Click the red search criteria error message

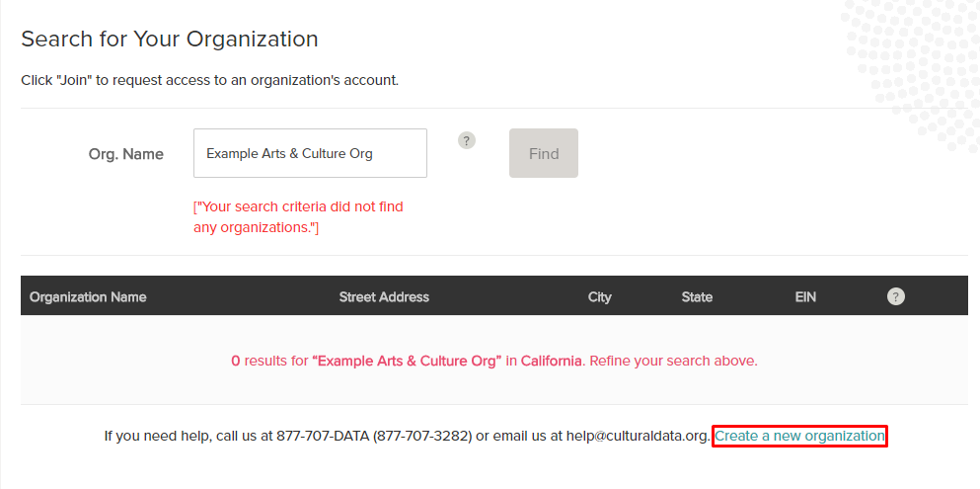coord(298,217)
